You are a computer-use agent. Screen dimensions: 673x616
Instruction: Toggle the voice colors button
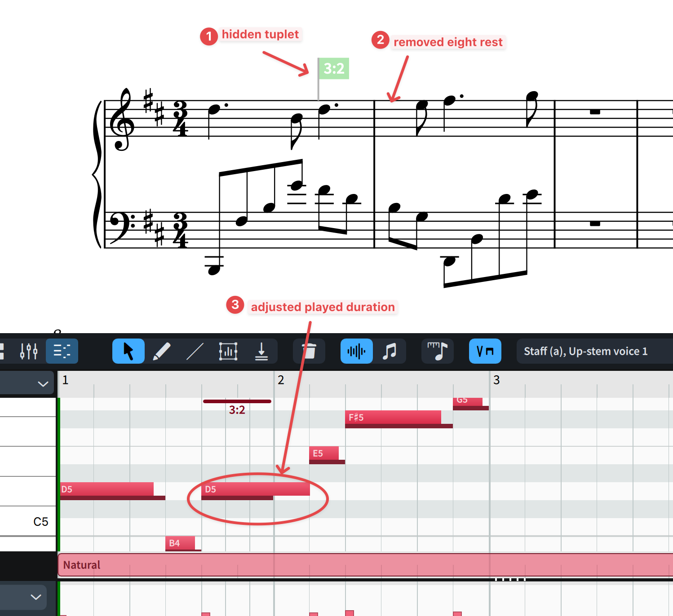pos(485,351)
